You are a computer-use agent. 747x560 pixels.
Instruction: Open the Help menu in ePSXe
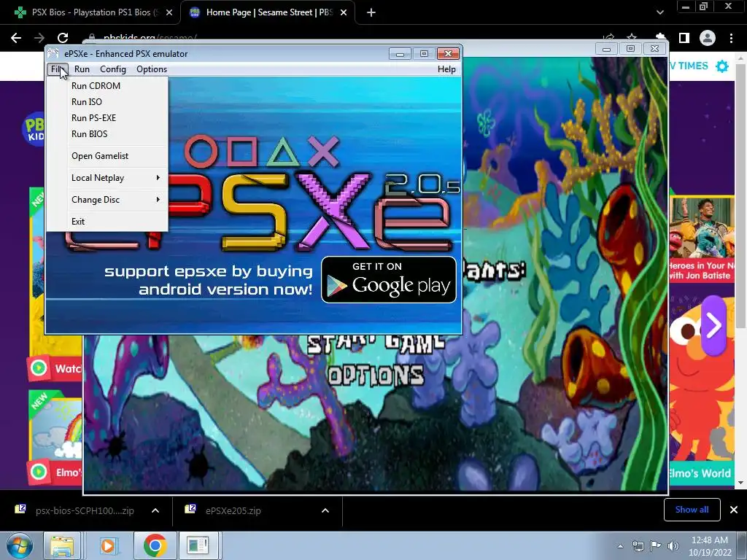tap(446, 69)
